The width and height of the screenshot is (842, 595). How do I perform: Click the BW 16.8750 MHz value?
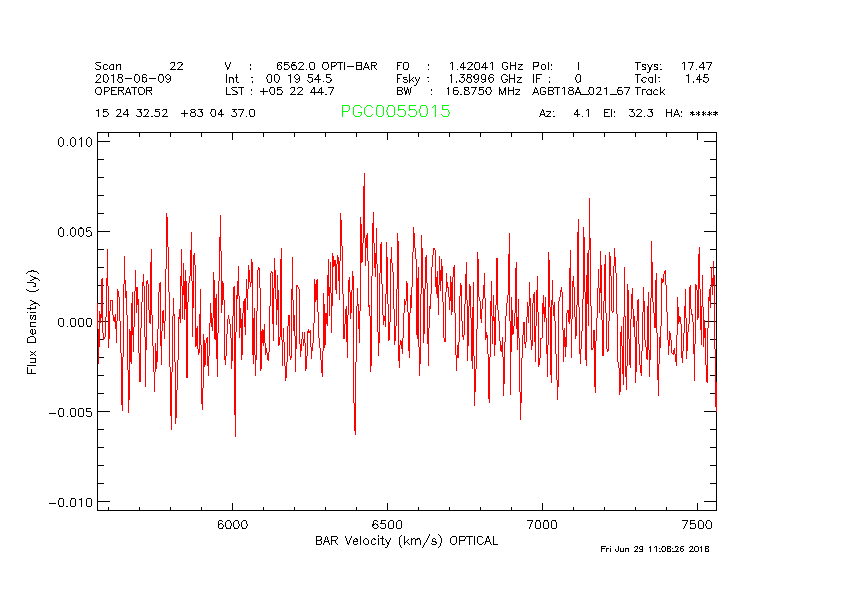[458, 91]
